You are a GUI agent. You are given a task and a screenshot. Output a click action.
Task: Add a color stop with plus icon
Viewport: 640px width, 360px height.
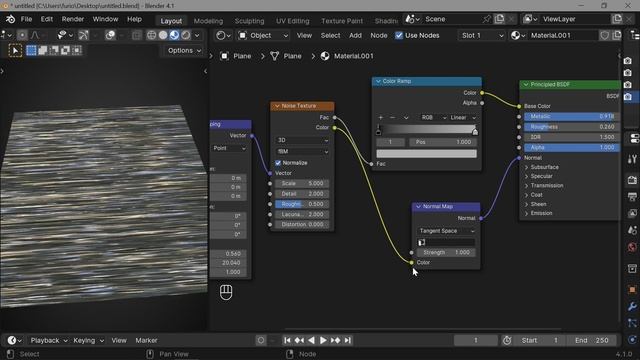click(x=381, y=118)
